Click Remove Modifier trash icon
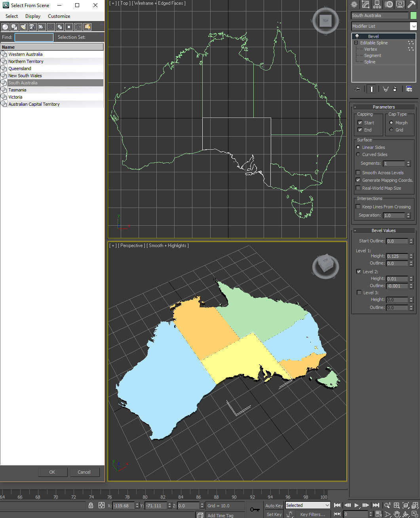This screenshot has width=420, height=518. [395, 89]
